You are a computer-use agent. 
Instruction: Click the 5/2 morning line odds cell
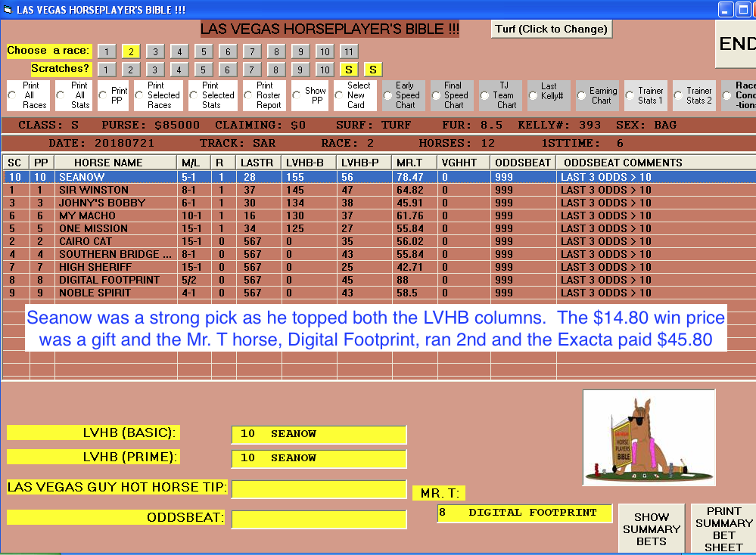coord(194,280)
